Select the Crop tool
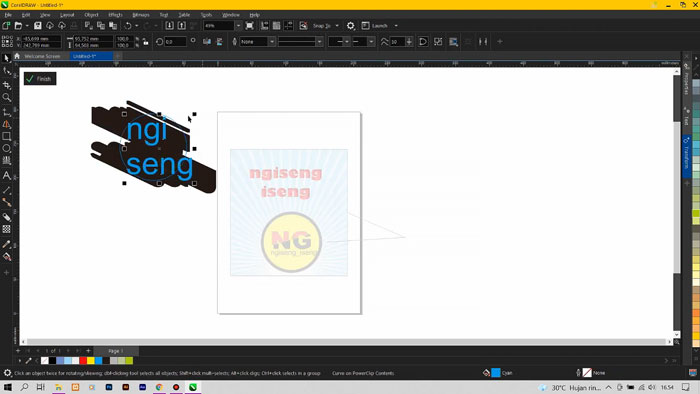The width and height of the screenshot is (700, 394). pyautogui.click(x=6, y=85)
